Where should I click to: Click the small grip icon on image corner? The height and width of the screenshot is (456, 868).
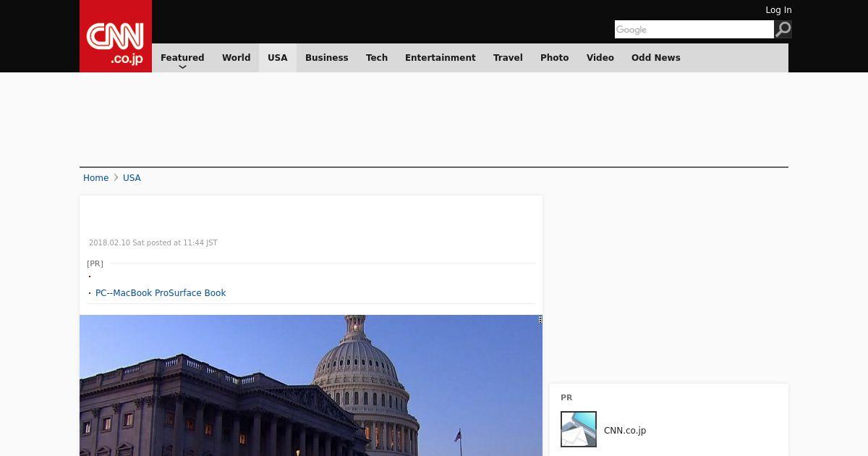pyautogui.click(x=540, y=319)
